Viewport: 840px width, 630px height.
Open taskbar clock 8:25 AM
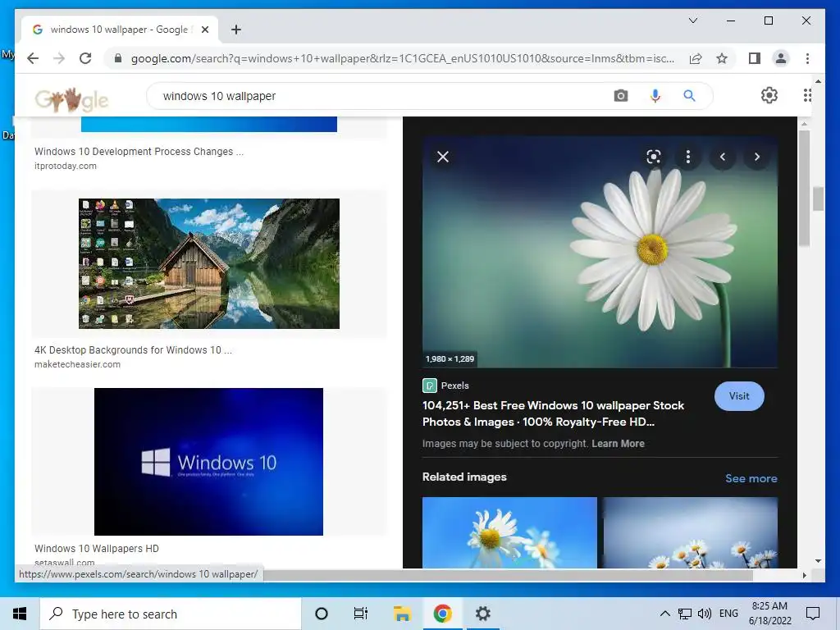(x=769, y=614)
